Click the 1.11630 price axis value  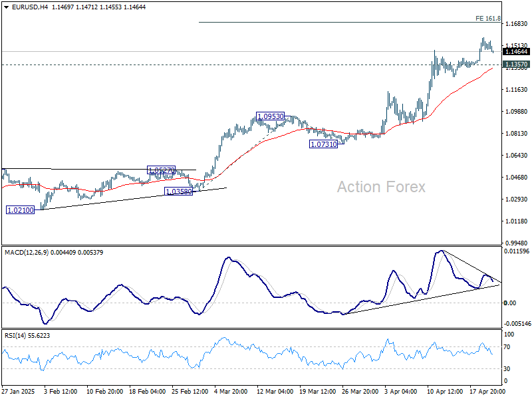517,90
